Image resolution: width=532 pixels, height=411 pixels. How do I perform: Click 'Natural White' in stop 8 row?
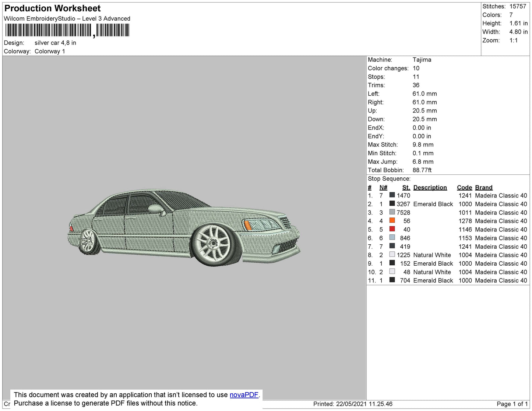432,255
